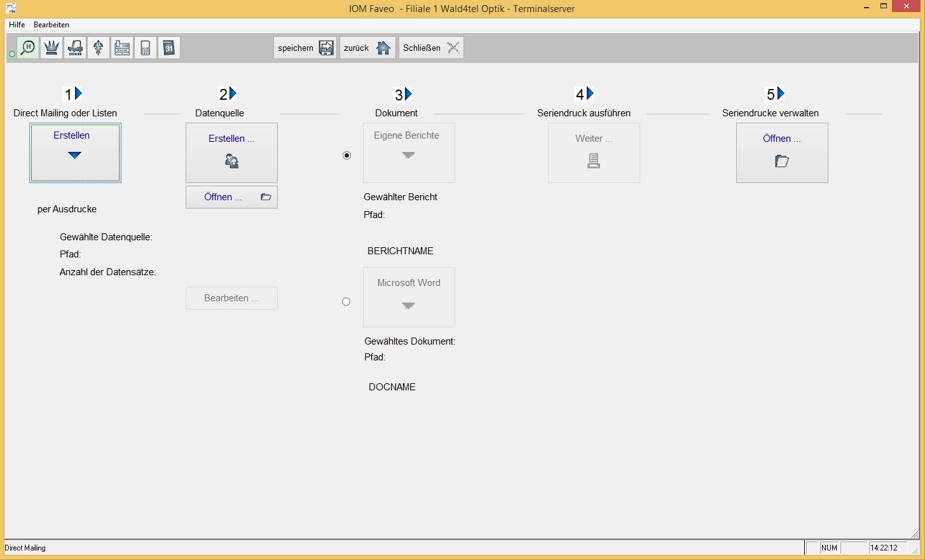Open the forklift warehouse toolbar icon

point(75,48)
